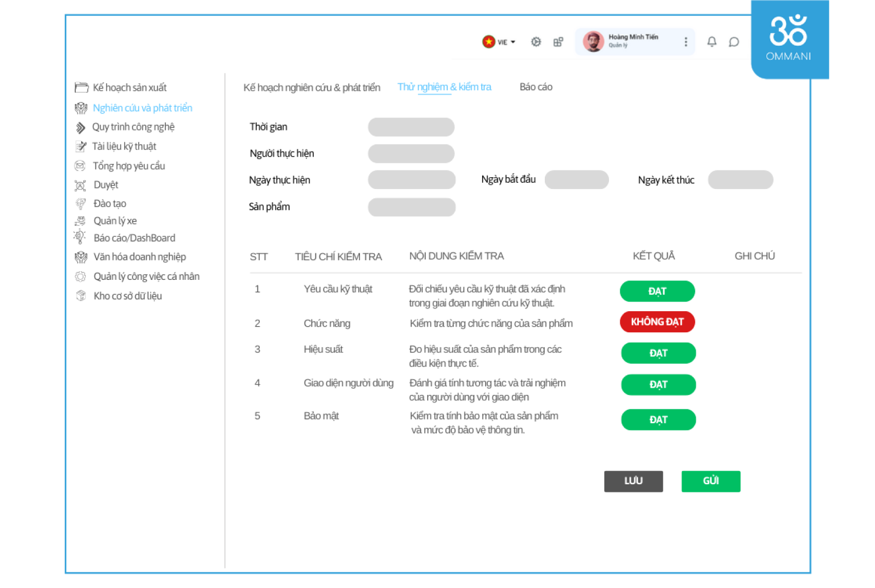Toggle the ĐẠT result for Yêu cầu kỹ thuật
Image resolution: width=875 pixels, height=588 pixels.
coord(657,291)
